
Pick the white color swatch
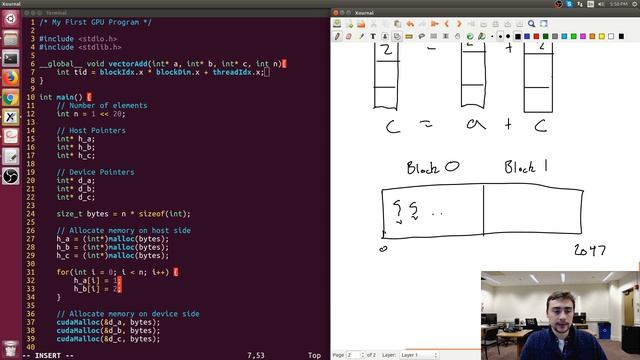[x=611, y=36]
